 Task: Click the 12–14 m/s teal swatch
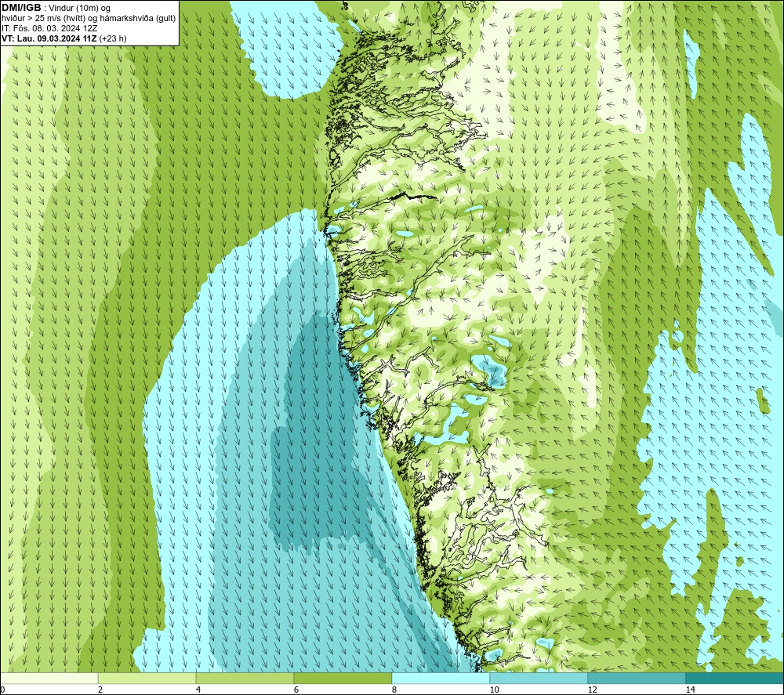coord(637,678)
